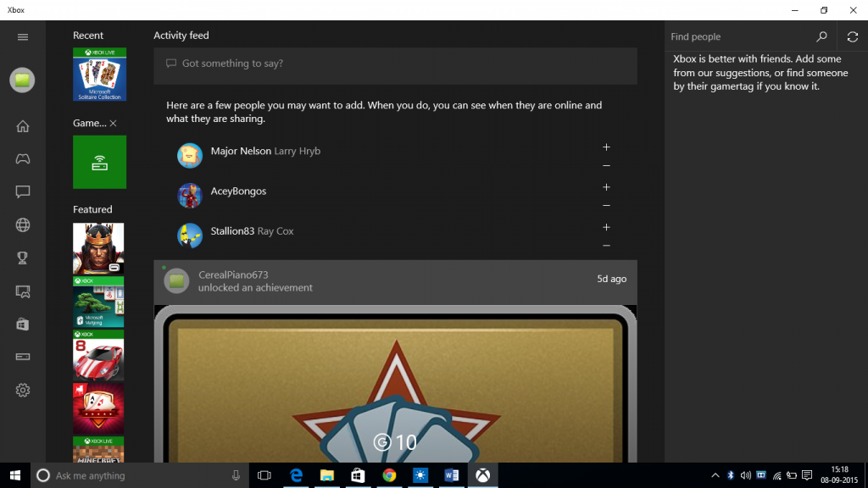The height and width of the screenshot is (488, 868).
Task: Open the Minecraft featured tile
Action: 98,449
